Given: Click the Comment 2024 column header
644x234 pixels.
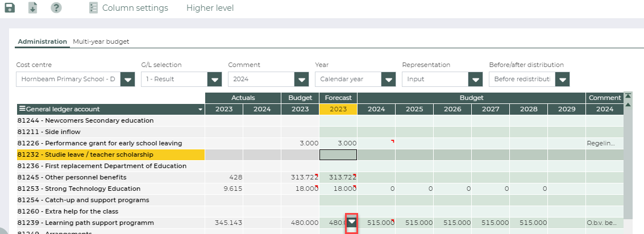Looking at the screenshot, I should coord(605,109).
